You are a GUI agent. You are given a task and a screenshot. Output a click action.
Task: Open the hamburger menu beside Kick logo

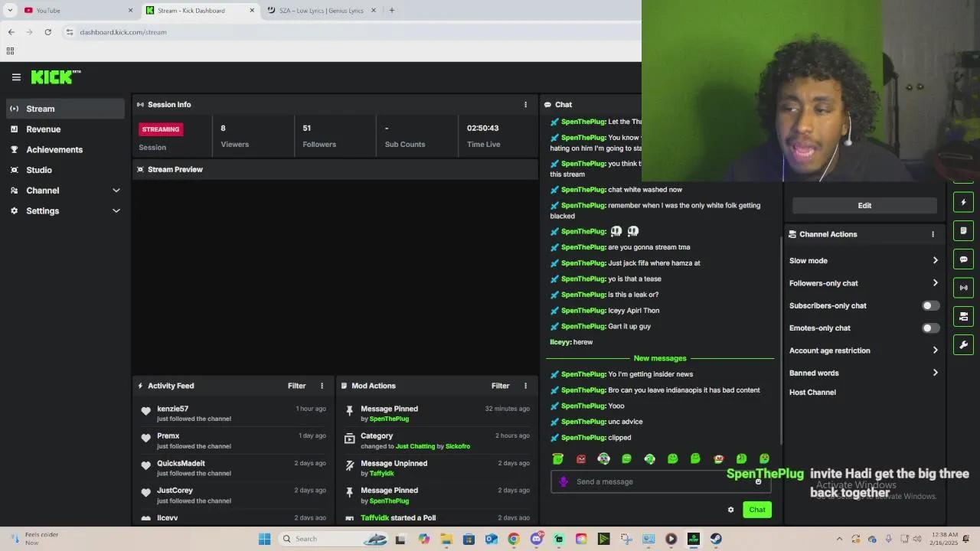pos(16,77)
